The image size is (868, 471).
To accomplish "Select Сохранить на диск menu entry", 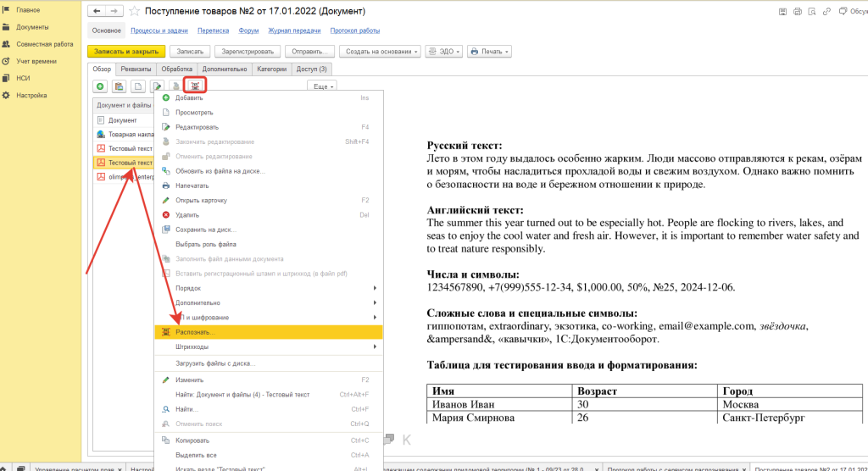I will tap(206, 230).
